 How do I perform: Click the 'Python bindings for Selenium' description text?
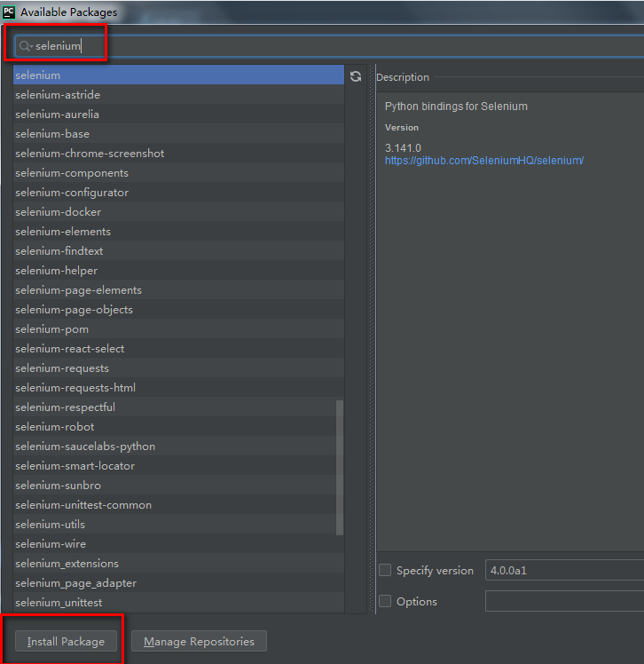click(x=456, y=107)
